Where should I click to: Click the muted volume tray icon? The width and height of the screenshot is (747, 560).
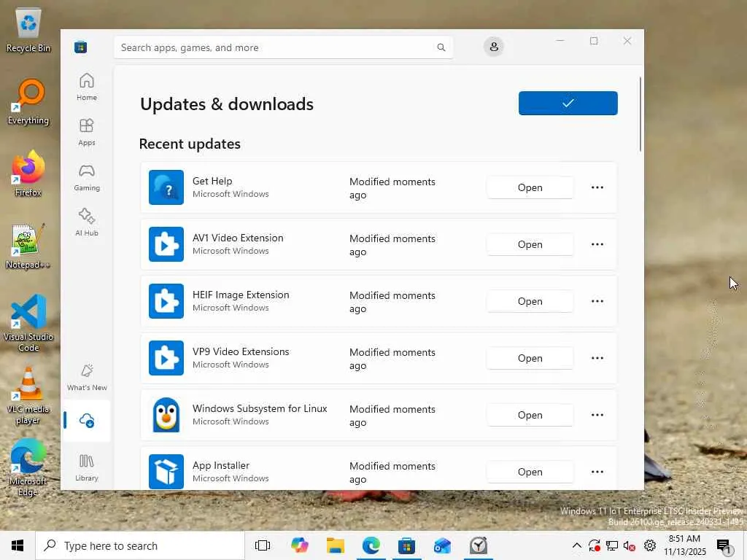630,545
